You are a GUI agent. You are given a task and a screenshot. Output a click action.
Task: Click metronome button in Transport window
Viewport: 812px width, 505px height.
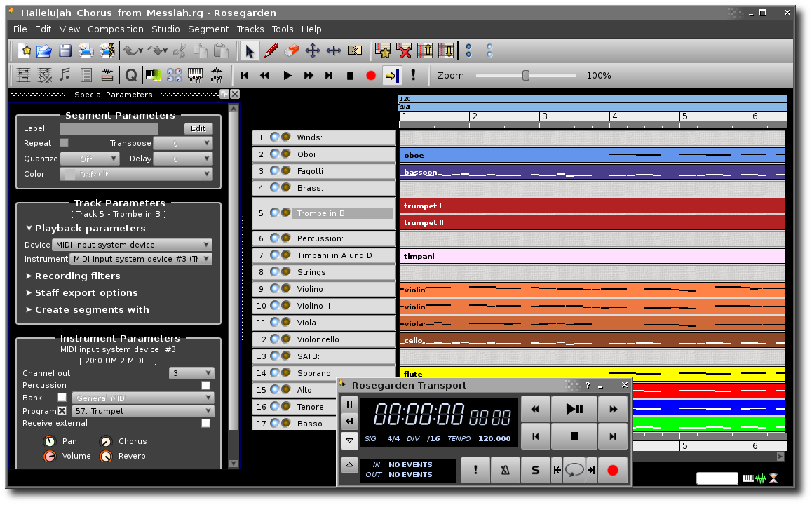505,470
